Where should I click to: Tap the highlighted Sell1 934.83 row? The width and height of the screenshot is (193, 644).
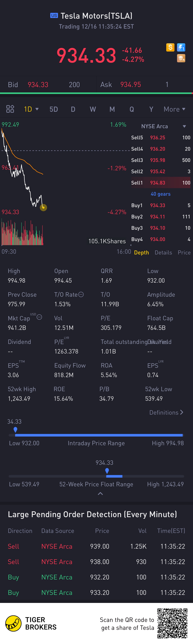[161, 183]
